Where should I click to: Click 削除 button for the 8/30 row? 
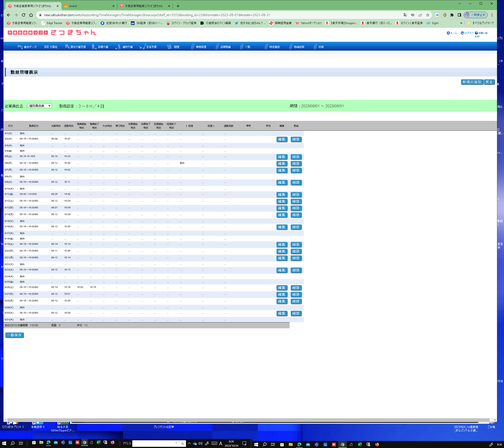pyautogui.click(x=296, y=314)
